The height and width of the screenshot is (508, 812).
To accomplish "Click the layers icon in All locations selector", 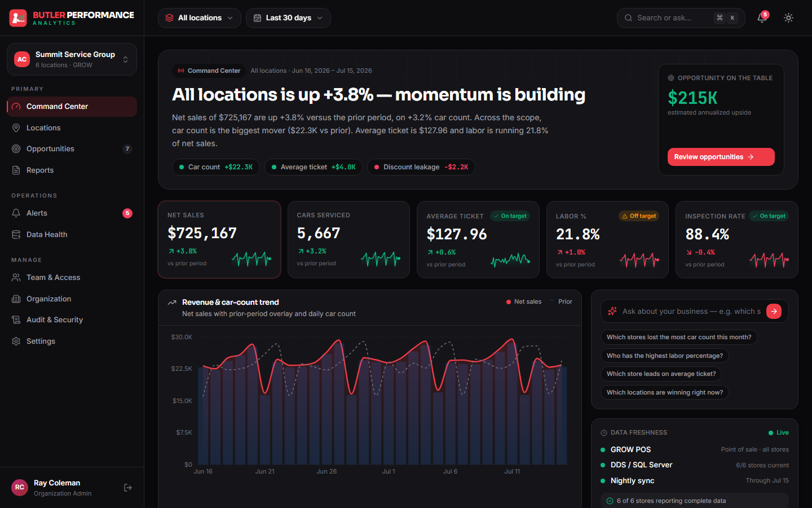I will [x=169, y=18].
